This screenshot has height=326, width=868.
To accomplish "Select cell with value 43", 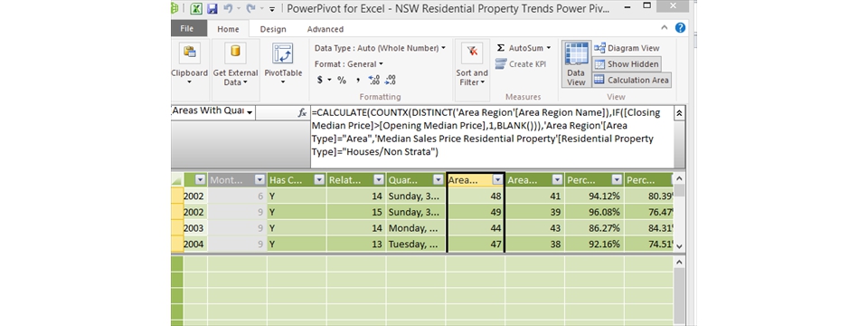I will click(535, 228).
